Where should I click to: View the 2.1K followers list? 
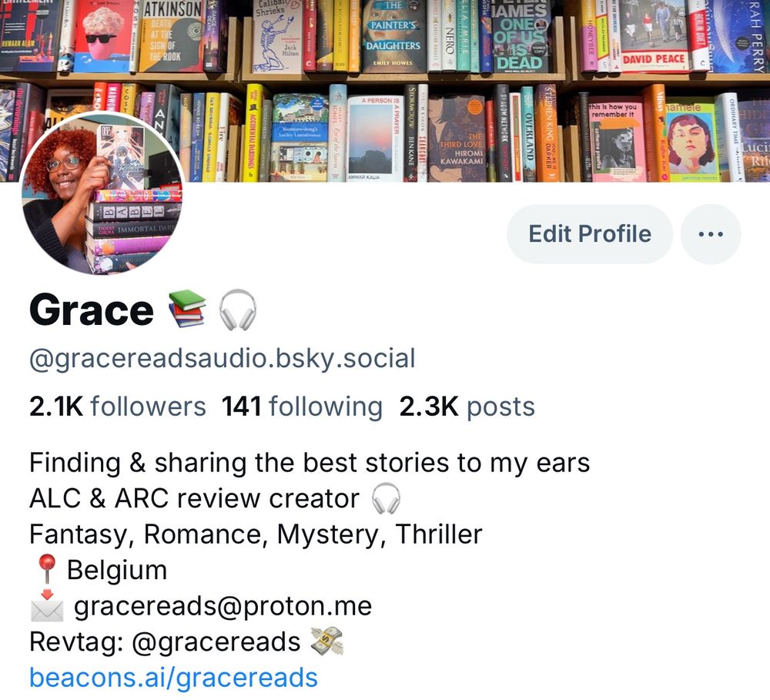pyautogui.click(x=117, y=407)
